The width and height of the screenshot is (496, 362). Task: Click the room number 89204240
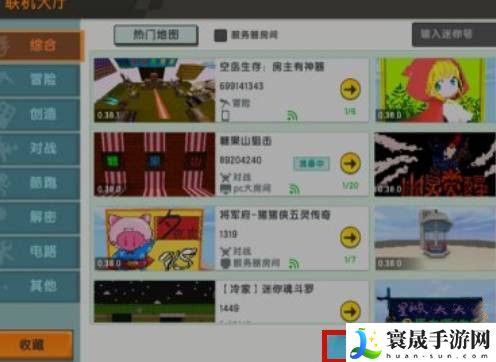[x=240, y=160]
